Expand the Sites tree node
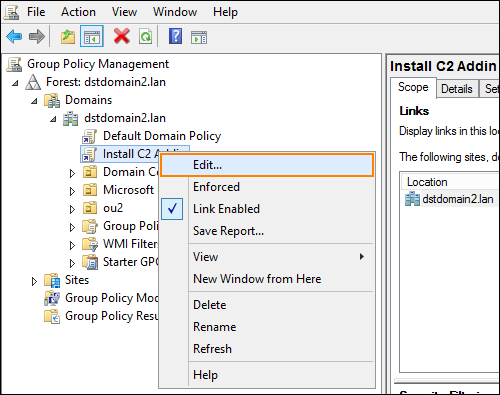The height and width of the screenshot is (395, 500). pos(34,281)
